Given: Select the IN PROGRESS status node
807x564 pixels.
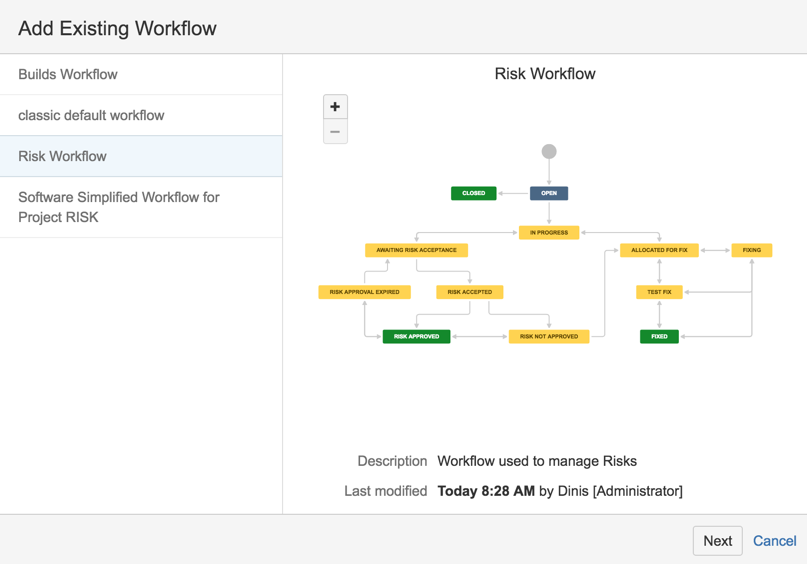Looking at the screenshot, I should click(x=549, y=232).
